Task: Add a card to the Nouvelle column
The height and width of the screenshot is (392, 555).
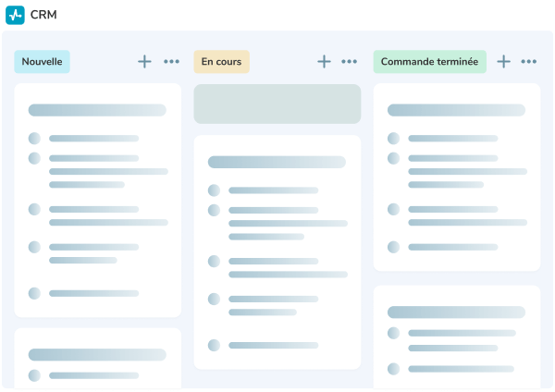Action: pos(144,62)
